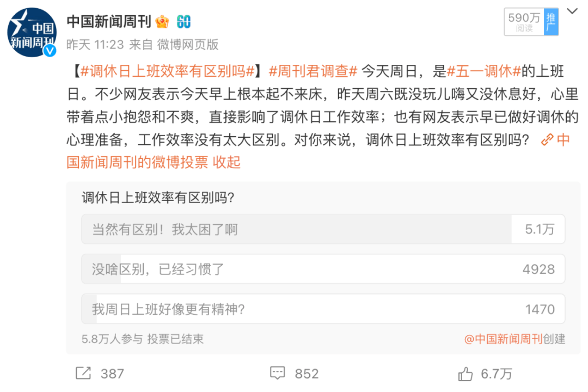Open the 590万 阅读 read count

524,22
